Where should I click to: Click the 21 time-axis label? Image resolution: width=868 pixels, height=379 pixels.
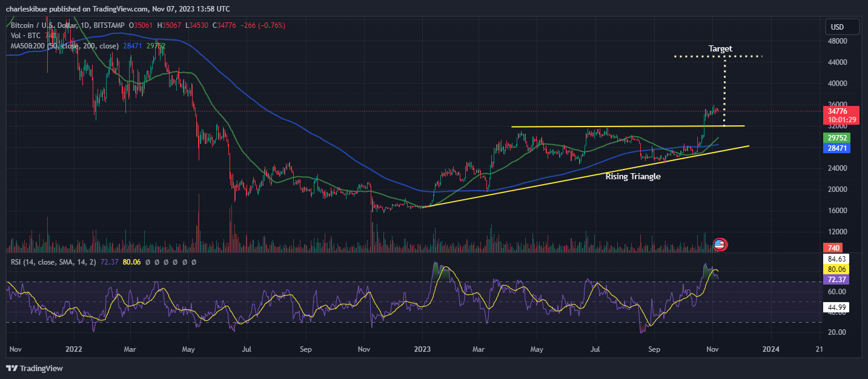click(x=820, y=349)
